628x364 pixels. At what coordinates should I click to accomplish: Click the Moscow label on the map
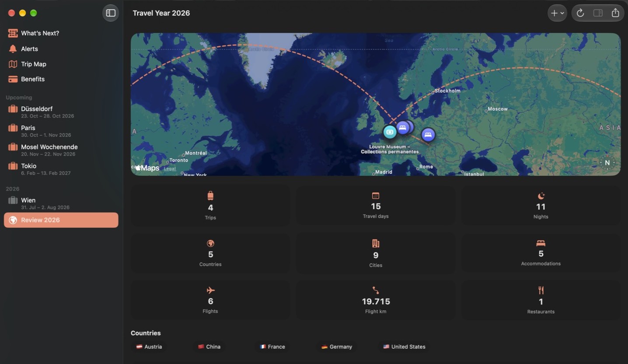[498, 109]
